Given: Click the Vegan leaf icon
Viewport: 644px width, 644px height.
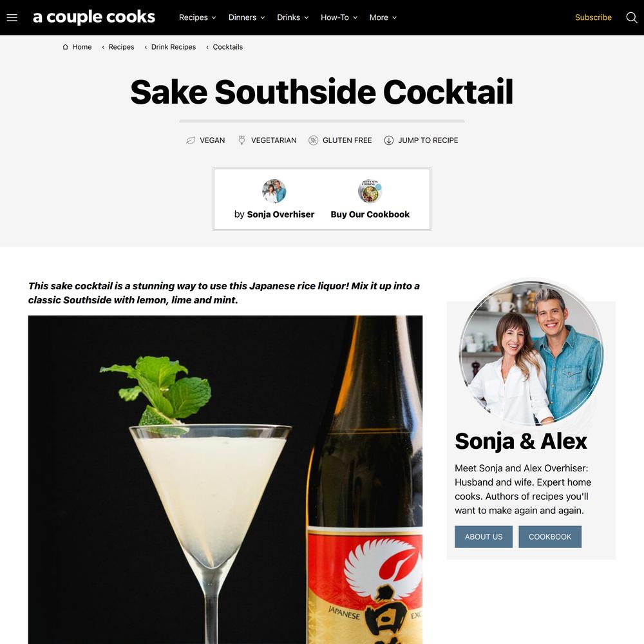Looking at the screenshot, I should coord(191,140).
